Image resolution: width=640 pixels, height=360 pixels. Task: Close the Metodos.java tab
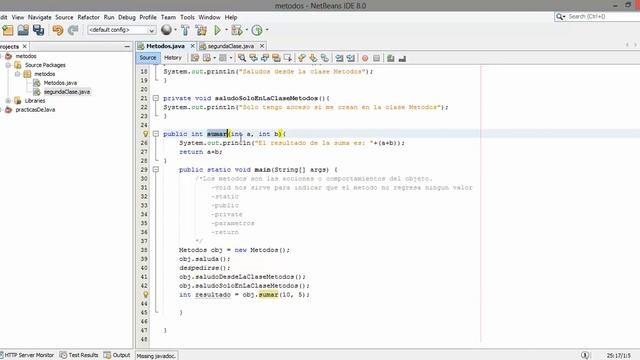(x=192, y=46)
